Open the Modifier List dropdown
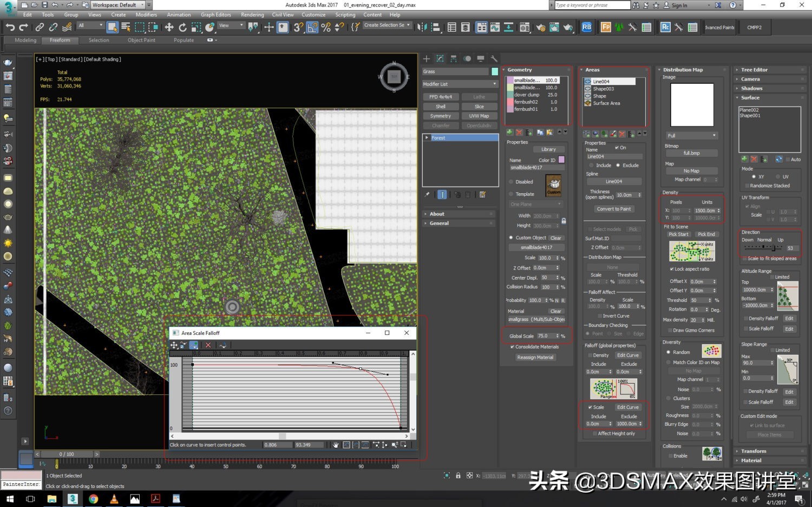The height and width of the screenshot is (507, 812). (460, 84)
